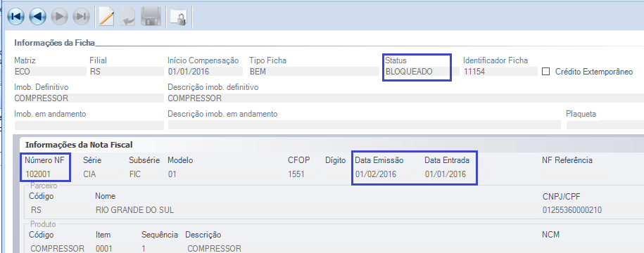644x253 pixels.
Task: Click the Série value CIA
Action: (89, 174)
